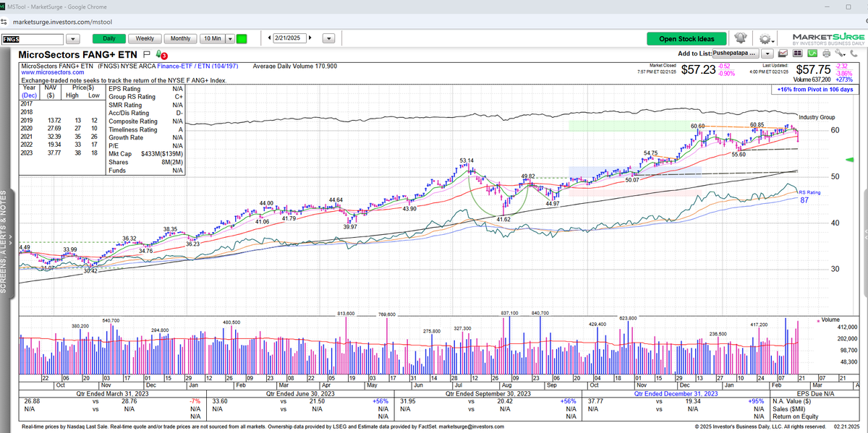Click the 2023 NAV 37.77 table row

pyautogui.click(x=62, y=153)
